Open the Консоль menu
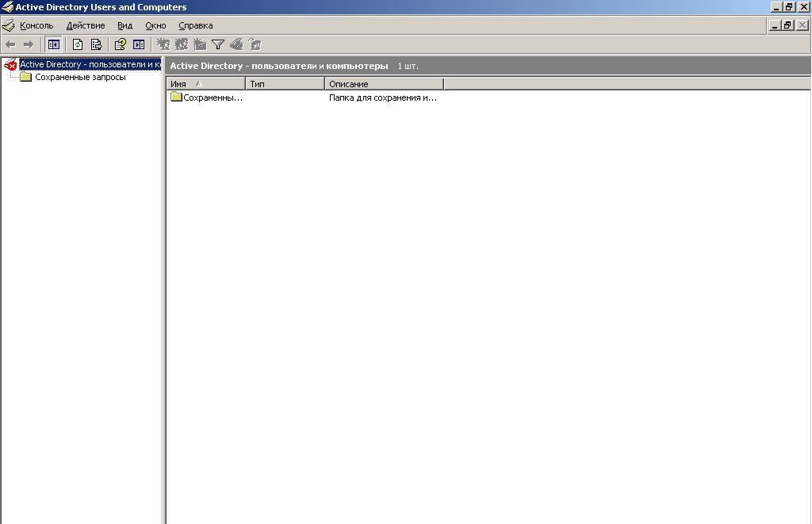Screen dimensions: 812x524 (x=36, y=25)
